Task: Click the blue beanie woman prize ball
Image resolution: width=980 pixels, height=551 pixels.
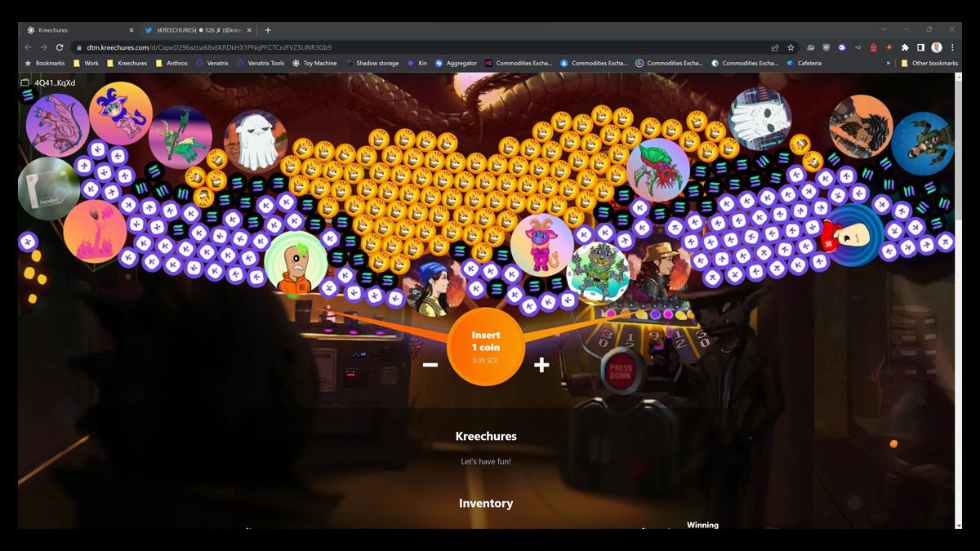Action: coord(435,286)
